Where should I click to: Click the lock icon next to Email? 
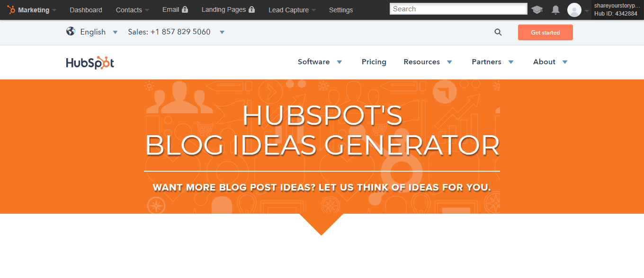pyautogui.click(x=186, y=9)
